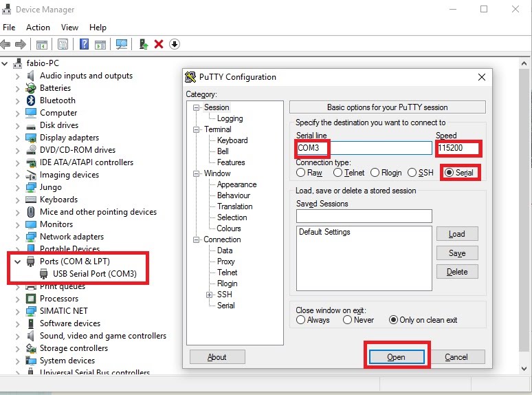Select the Rlogin connection type

click(375, 173)
